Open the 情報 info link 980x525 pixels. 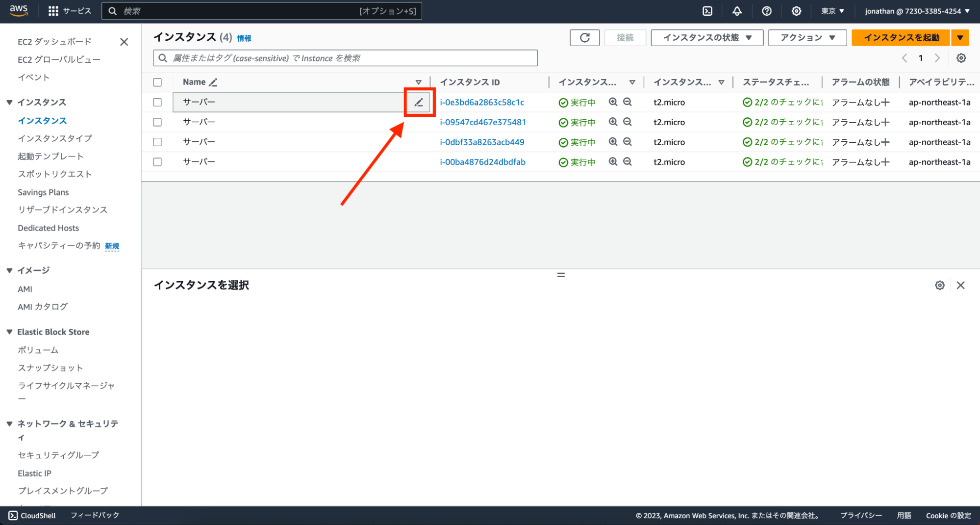click(244, 38)
